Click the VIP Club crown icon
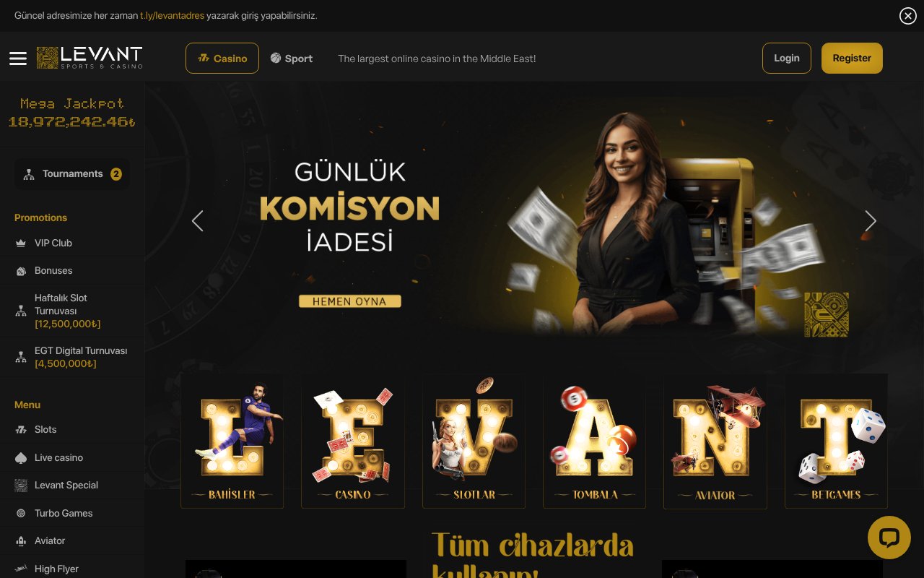The width and height of the screenshot is (924, 578). pyautogui.click(x=21, y=243)
